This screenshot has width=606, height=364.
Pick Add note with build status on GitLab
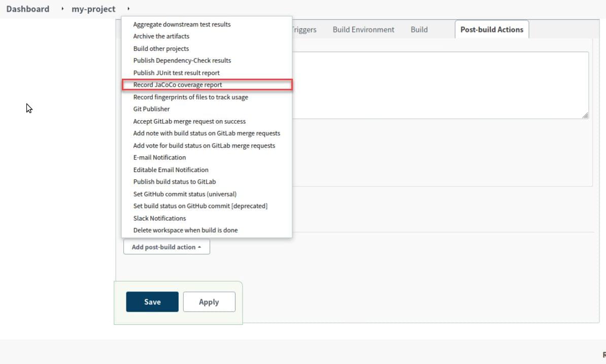point(207,134)
